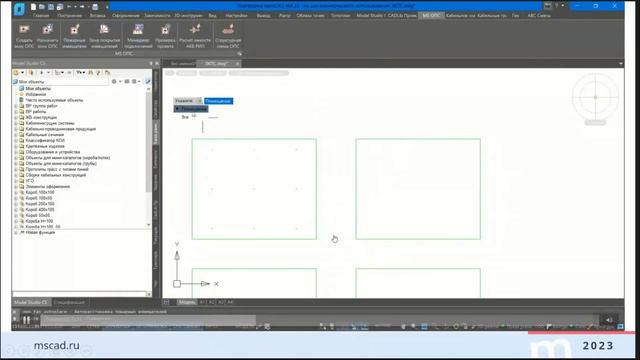Expand the Кабельные сечения folder

point(16,135)
